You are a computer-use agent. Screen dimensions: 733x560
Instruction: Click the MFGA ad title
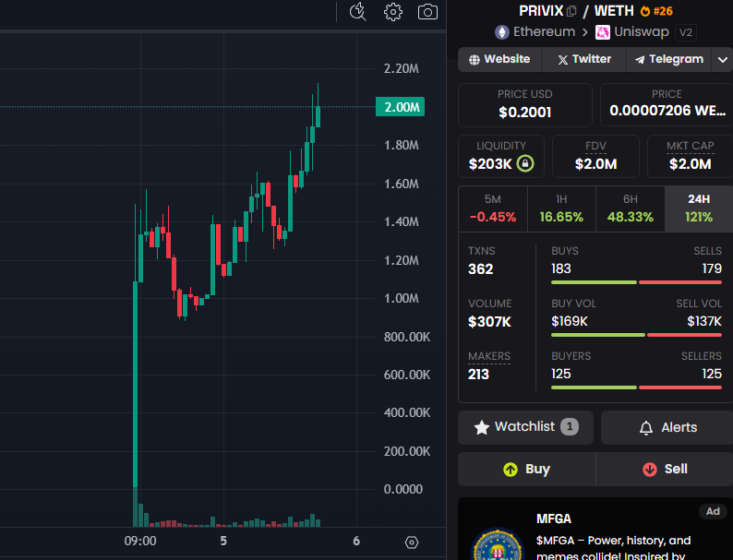click(x=554, y=518)
